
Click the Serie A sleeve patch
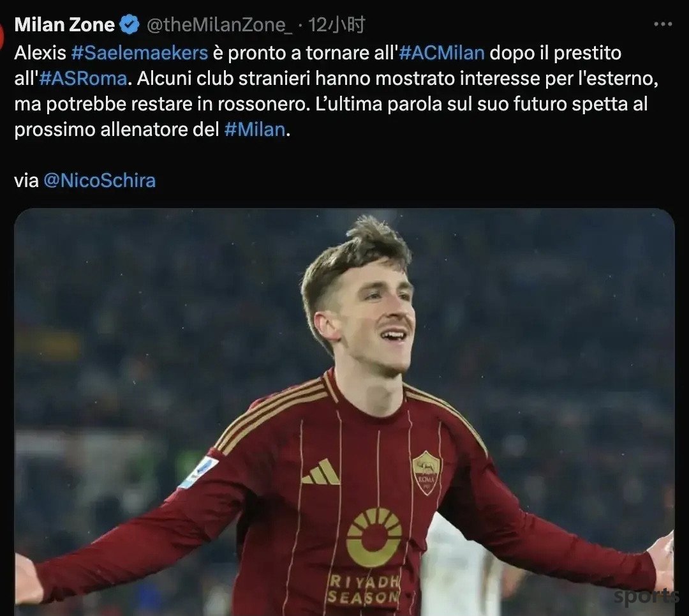(198, 472)
